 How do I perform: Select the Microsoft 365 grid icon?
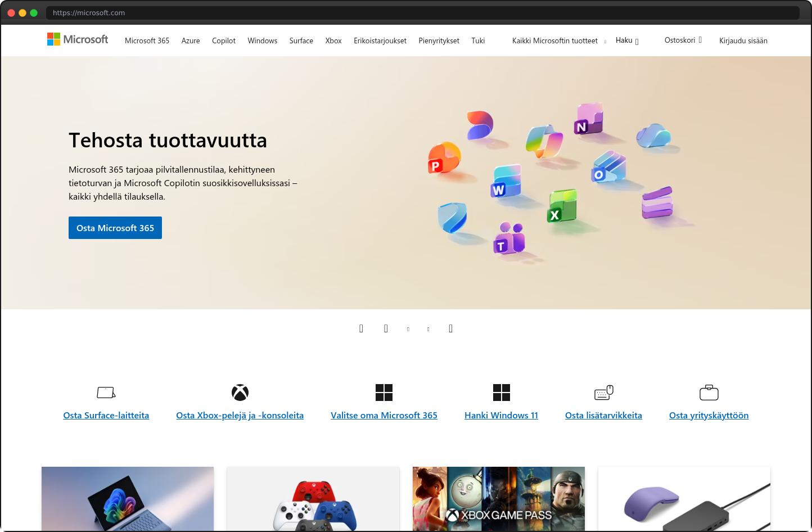pos(384,392)
